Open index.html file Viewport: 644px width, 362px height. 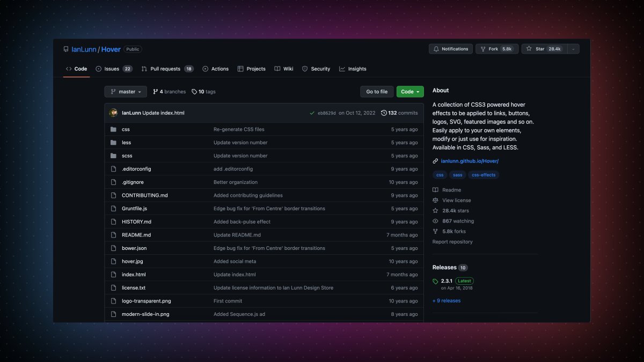(x=134, y=275)
